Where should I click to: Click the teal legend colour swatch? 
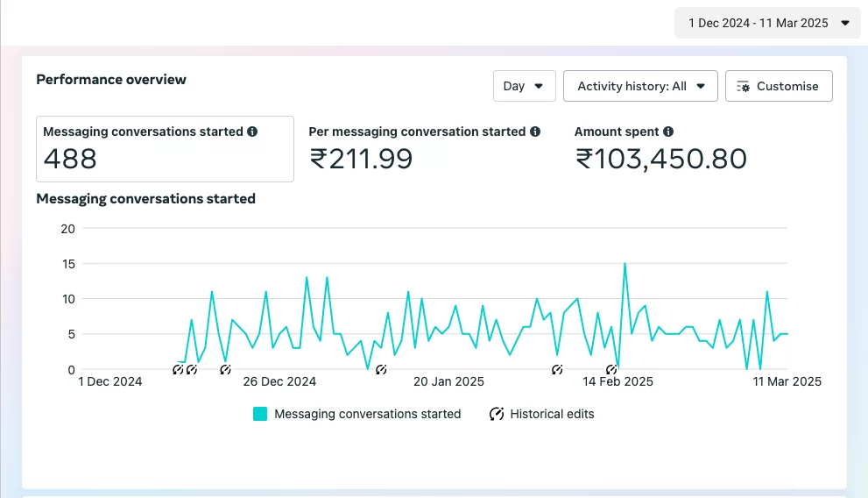point(260,414)
